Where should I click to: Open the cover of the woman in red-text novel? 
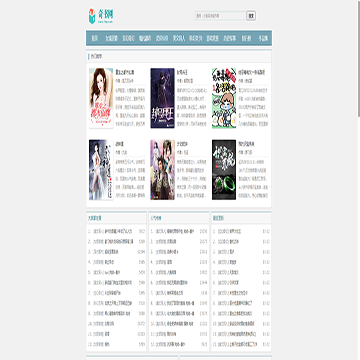click(x=101, y=98)
